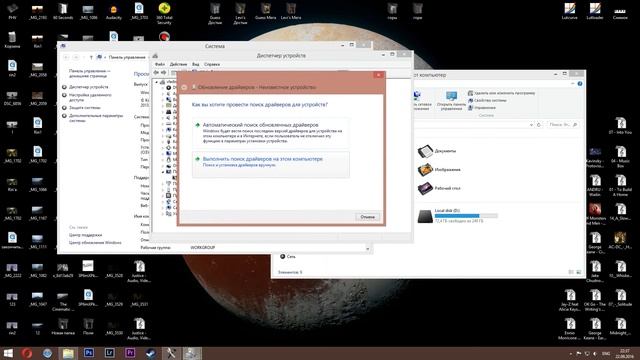Open Защита системы link in System window
Image resolution: width=640 pixels, height=360 pixels.
(84, 108)
